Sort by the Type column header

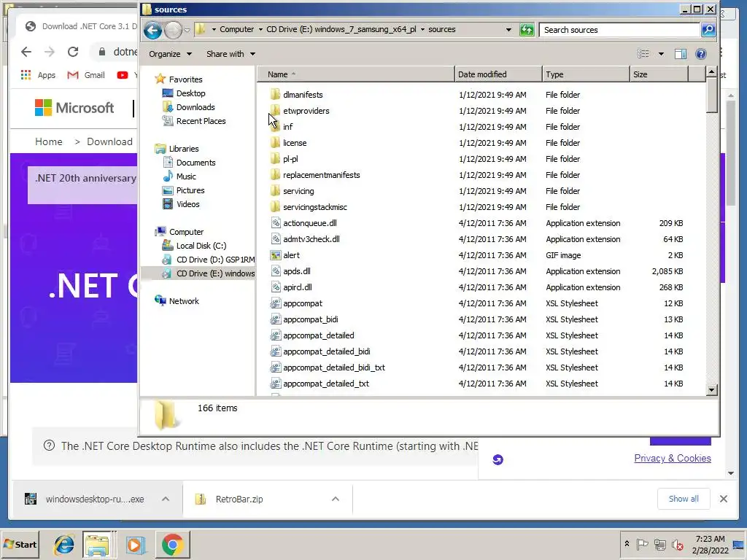[x=586, y=74]
